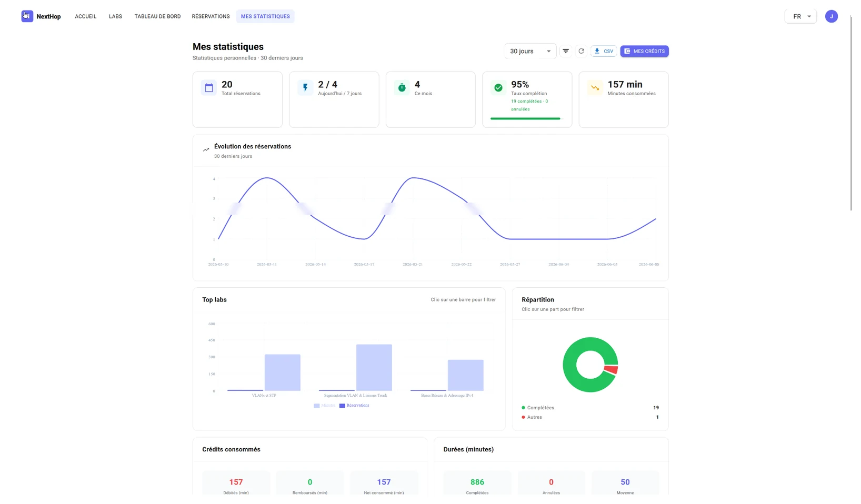
Task: Click the 95% Taux complétion value
Action: [x=520, y=84]
